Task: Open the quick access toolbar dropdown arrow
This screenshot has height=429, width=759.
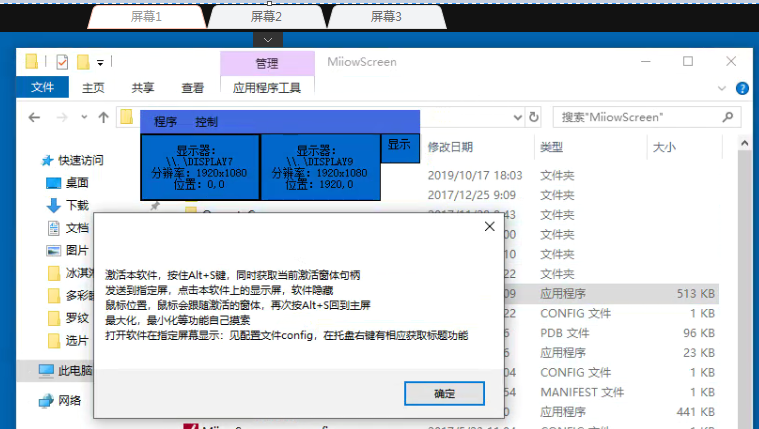Action: pyautogui.click(x=100, y=62)
